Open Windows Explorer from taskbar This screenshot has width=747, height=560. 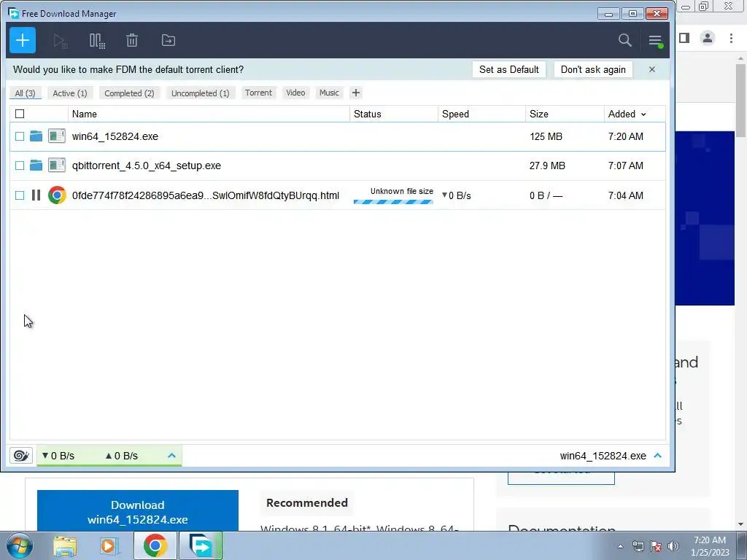click(x=65, y=546)
